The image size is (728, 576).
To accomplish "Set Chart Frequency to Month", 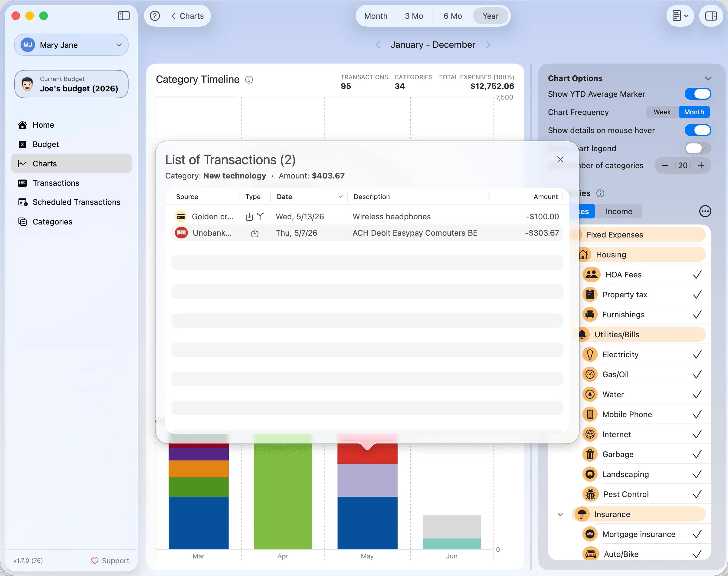I will [x=694, y=112].
